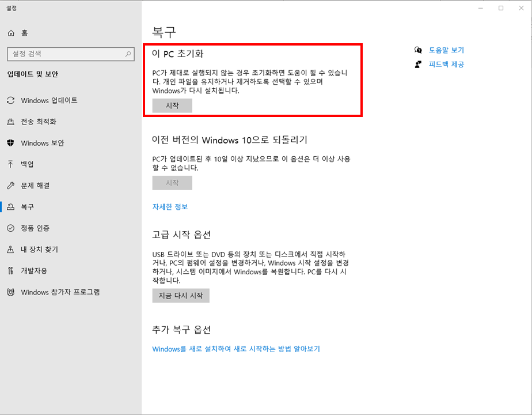Click the 도움말 보기 chat bubble icon
Viewport: 532px width, 415px height.
tap(418, 50)
